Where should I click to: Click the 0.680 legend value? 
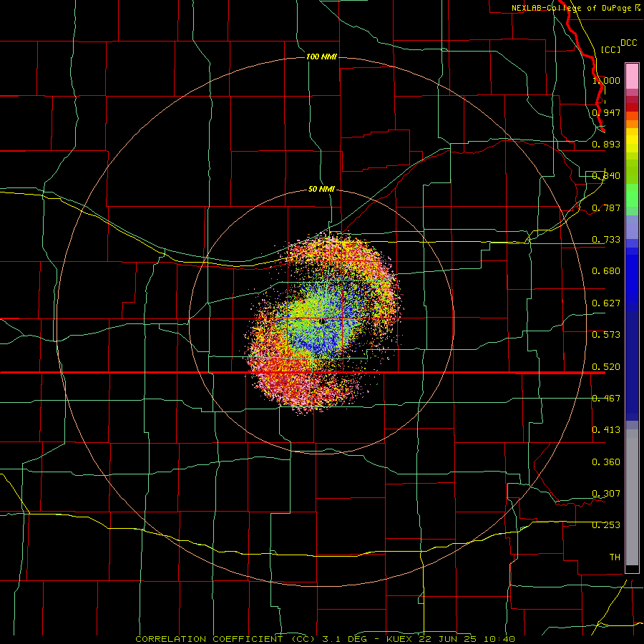[606, 271]
